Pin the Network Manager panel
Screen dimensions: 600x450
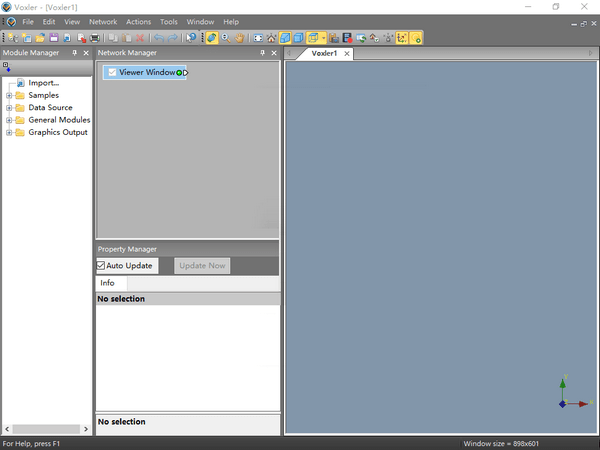coord(262,53)
